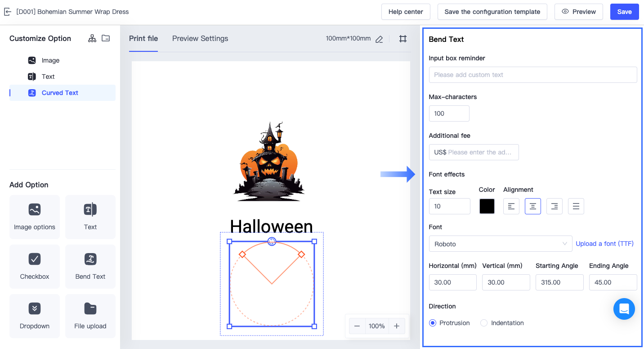Click the Starting Angle input field
Screen dimensions: 644x349
coord(559,282)
